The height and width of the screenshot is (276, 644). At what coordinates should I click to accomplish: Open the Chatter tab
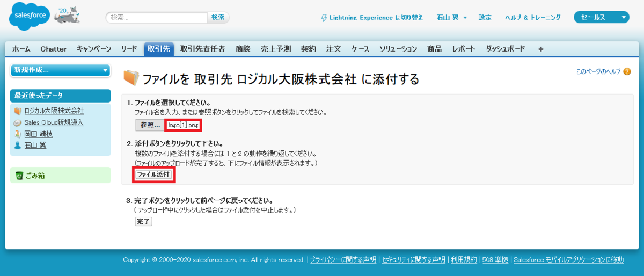point(54,49)
